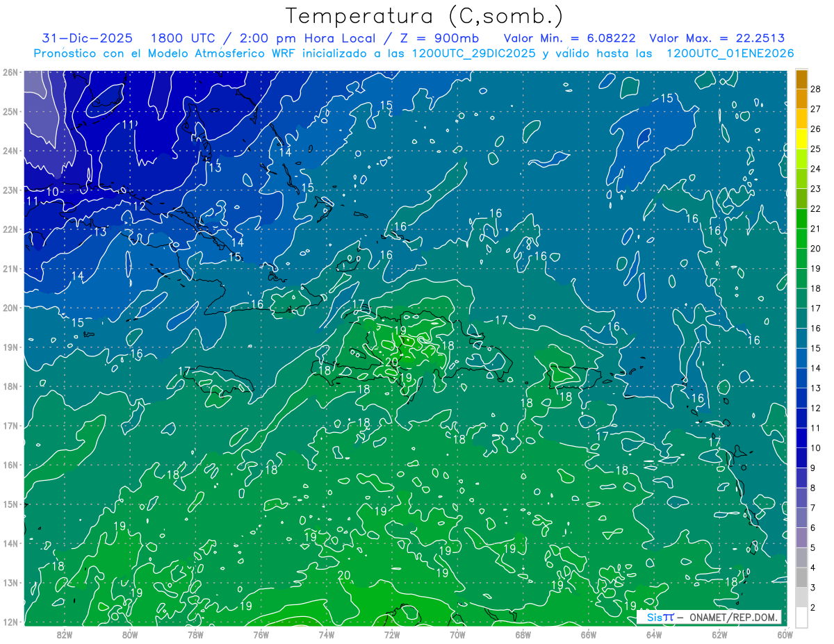
Task: Click the 24N latitude axis label
Action: (x=10, y=151)
